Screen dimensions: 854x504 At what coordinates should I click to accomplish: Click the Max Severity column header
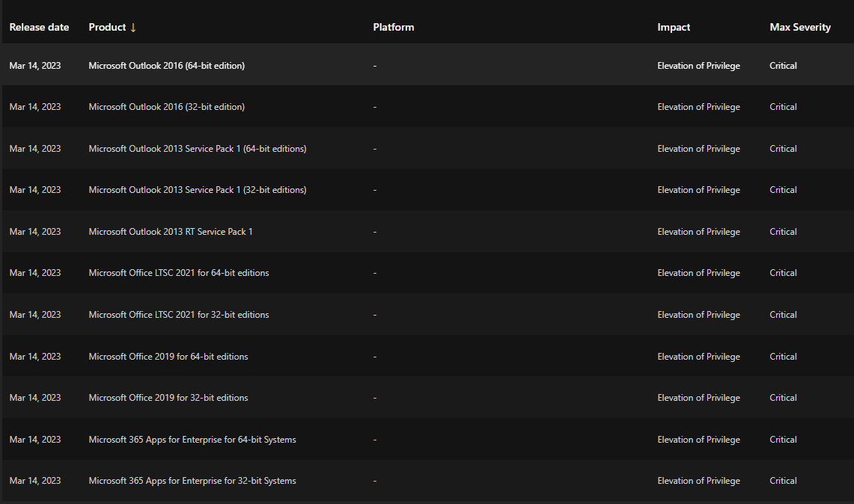[800, 27]
